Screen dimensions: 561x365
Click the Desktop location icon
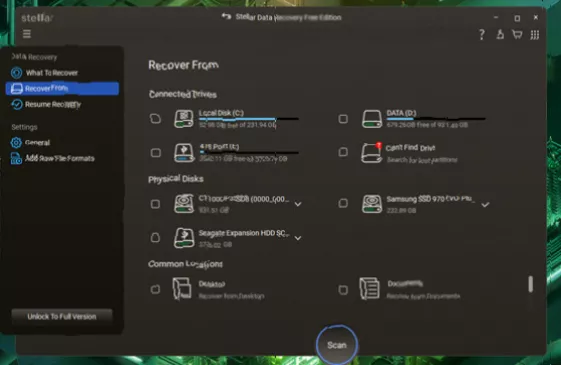point(182,288)
